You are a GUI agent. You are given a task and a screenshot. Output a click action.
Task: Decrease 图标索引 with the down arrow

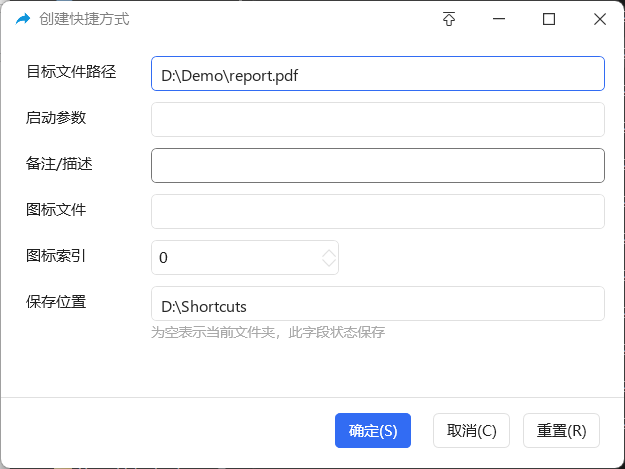point(329,262)
